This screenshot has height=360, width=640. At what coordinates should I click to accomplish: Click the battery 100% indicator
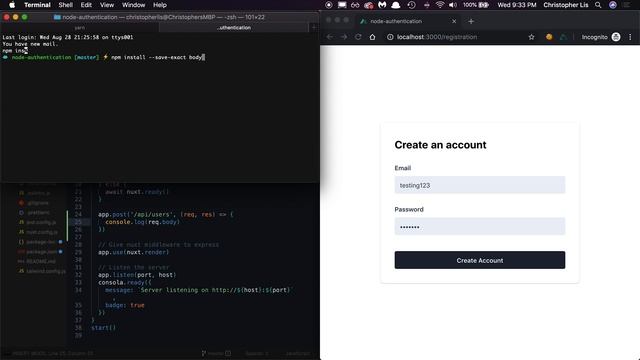(476, 5)
